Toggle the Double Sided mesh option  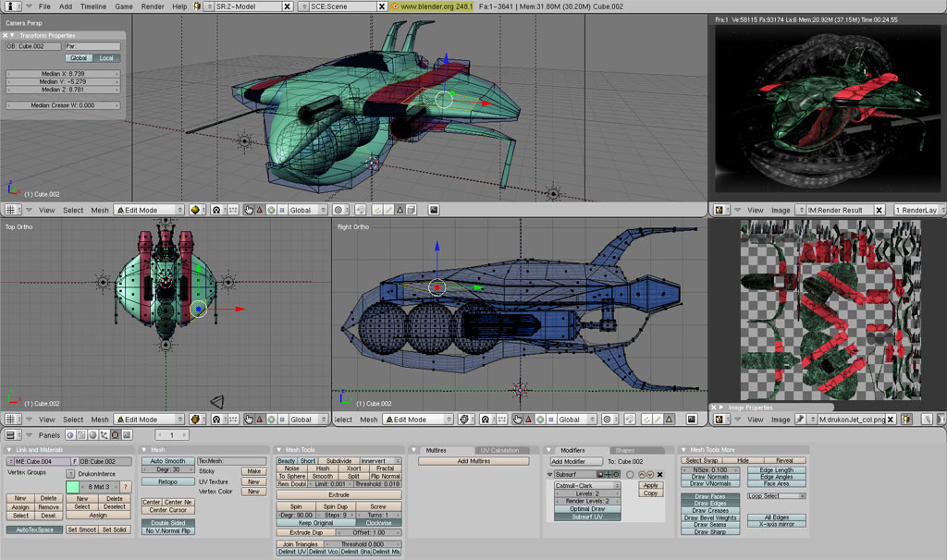[x=167, y=523]
